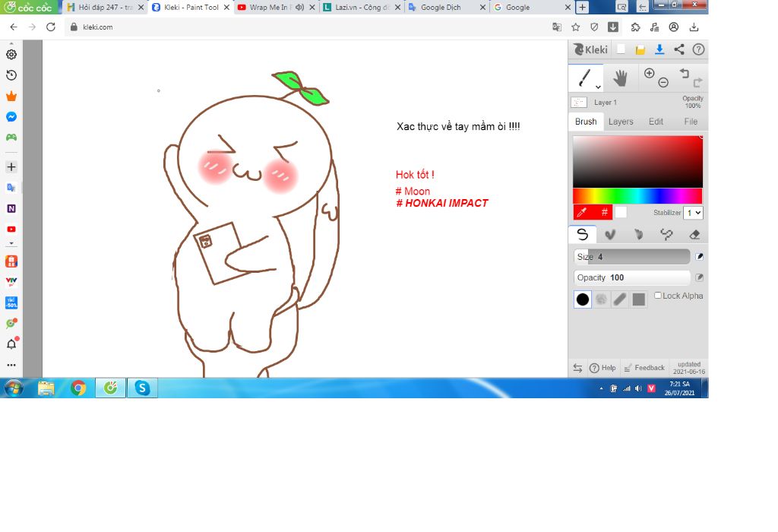Switch to the Layers tab
The height and width of the screenshot is (532, 778).
pyautogui.click(x=621, y=122)
